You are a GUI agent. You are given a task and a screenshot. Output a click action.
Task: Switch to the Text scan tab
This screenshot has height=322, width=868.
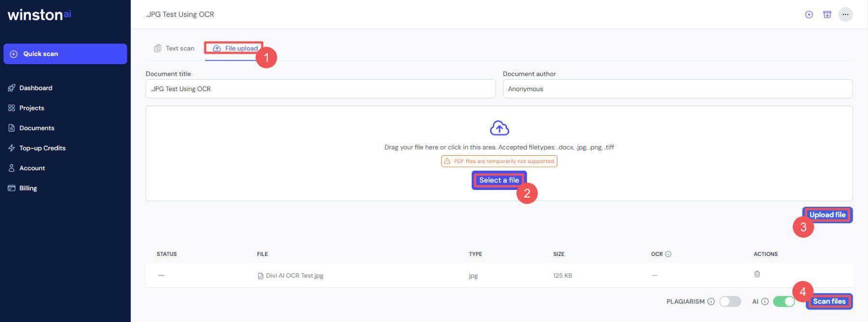174,48
